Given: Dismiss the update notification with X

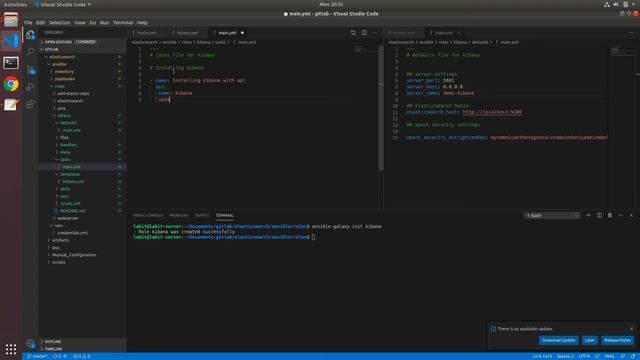Looking at the screenshot, I should coord(631,329).
